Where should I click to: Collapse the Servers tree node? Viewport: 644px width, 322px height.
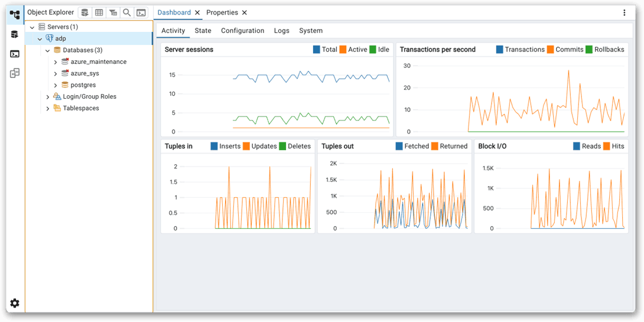coord(32,27)
